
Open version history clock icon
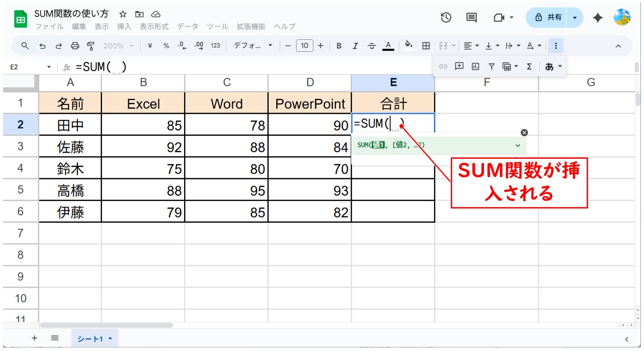[x=446, y=17]
